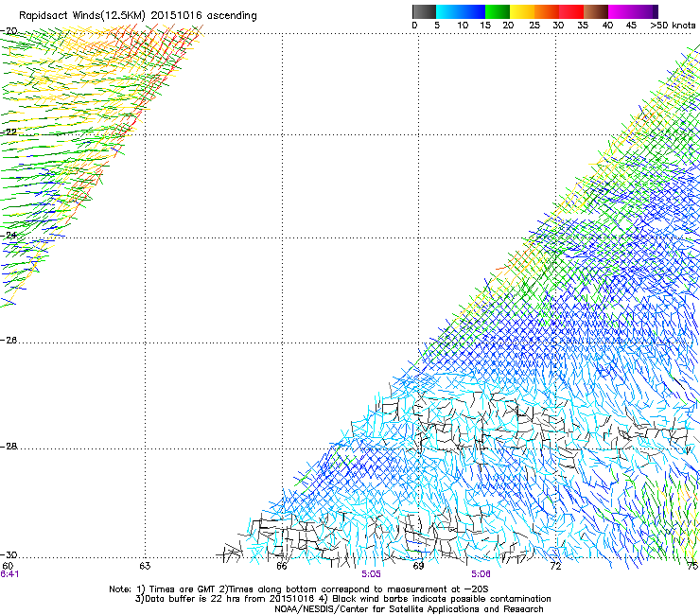Click the 5:06 pass time label

pyautogui.click(x=481, y=574)
